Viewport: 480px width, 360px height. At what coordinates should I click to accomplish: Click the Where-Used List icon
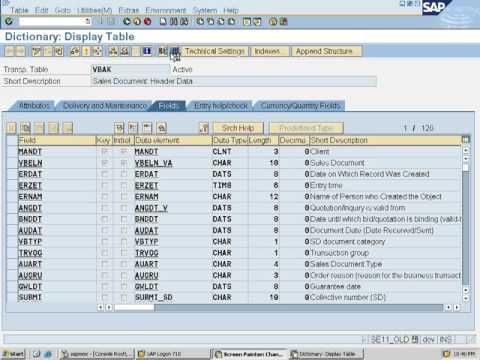[97, 51]
